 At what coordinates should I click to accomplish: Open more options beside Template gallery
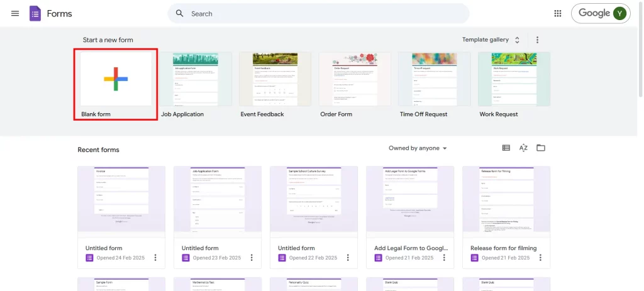click(537, 40)
